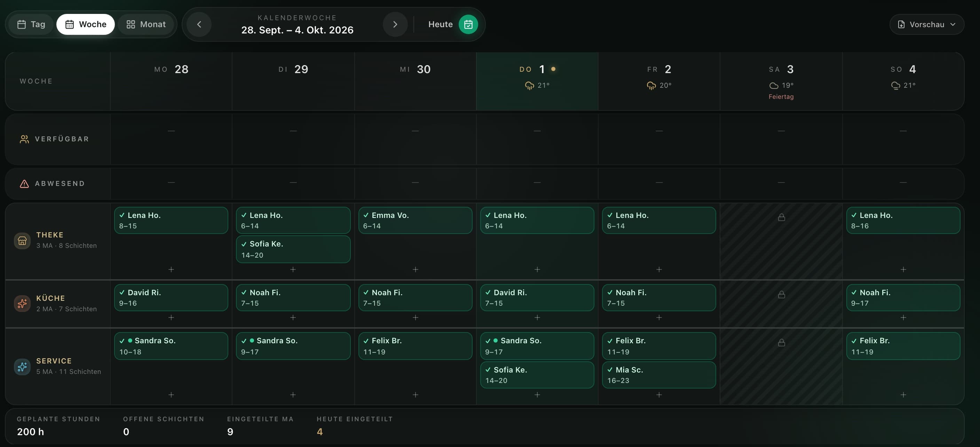Click lock icon in Theke Saturday cell
Screen dimensions: 980x447
(x=781, y=217)
